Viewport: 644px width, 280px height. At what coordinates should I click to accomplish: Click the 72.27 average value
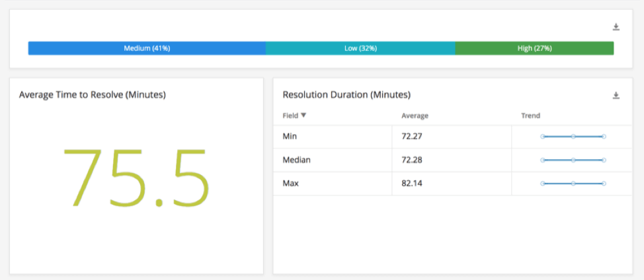point(412,136)
